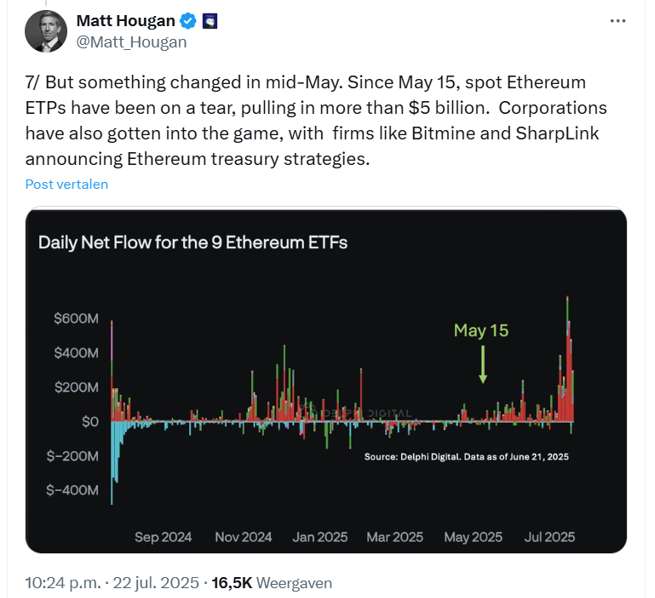Viewport: 655px width, 598px height.
Task: Click the 16,5K Weergaven view count
Action: tap(272, 583)
